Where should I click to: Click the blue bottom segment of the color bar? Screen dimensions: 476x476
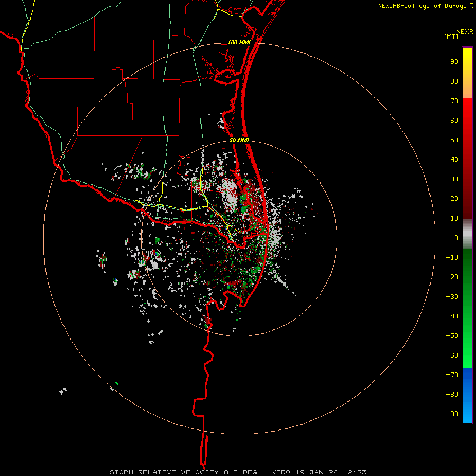tap(467, 396)
